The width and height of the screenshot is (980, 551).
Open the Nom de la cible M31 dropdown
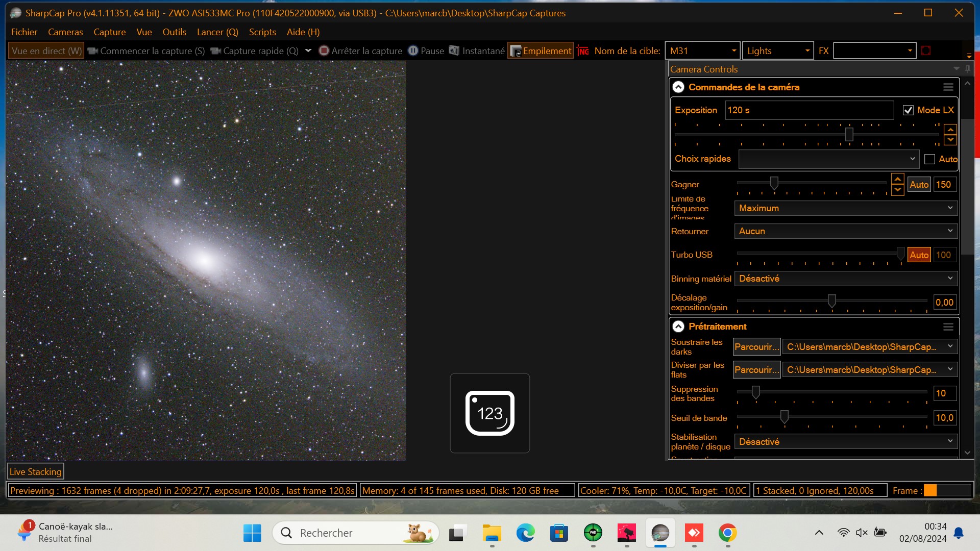coord(703,51)
